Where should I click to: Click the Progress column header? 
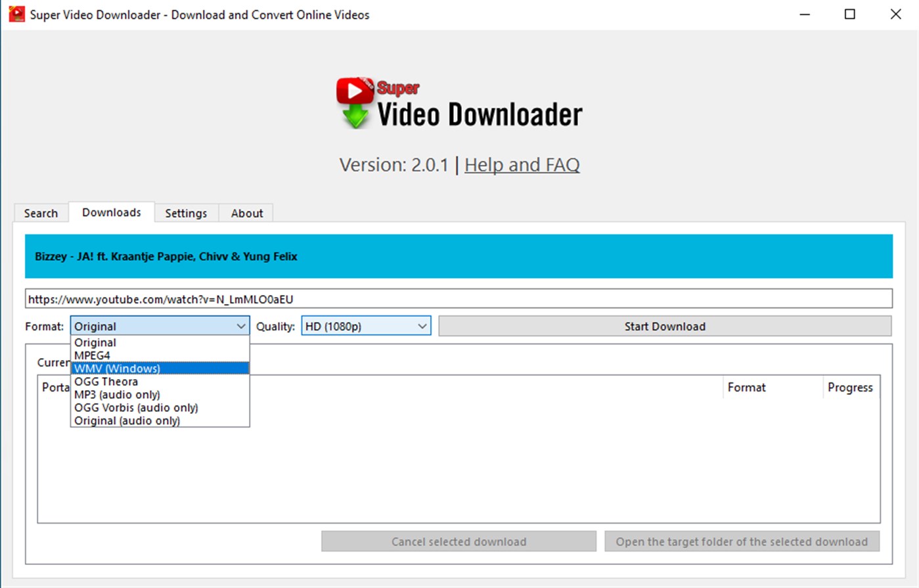(851, 387)
